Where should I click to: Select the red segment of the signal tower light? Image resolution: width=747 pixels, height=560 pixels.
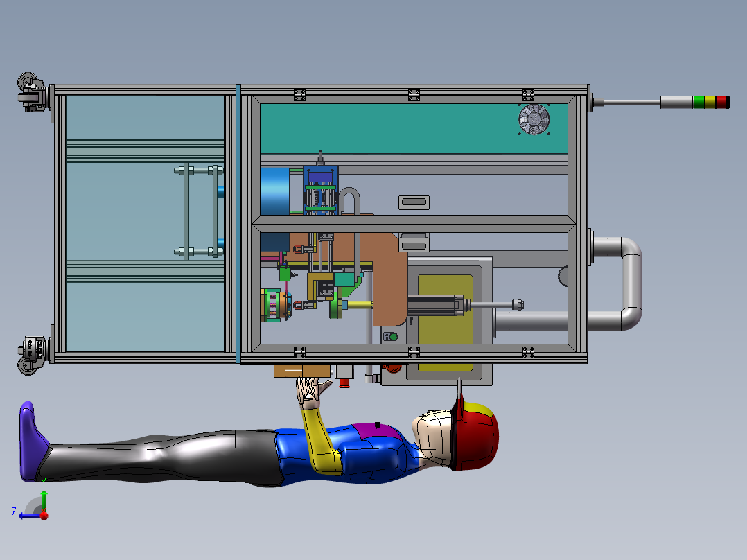pos(722,102)
